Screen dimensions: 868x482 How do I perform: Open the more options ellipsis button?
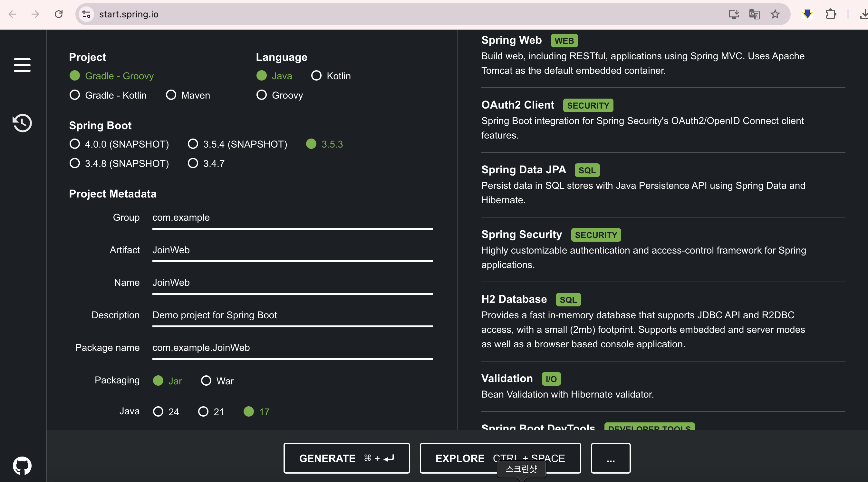tap(610, 458)
